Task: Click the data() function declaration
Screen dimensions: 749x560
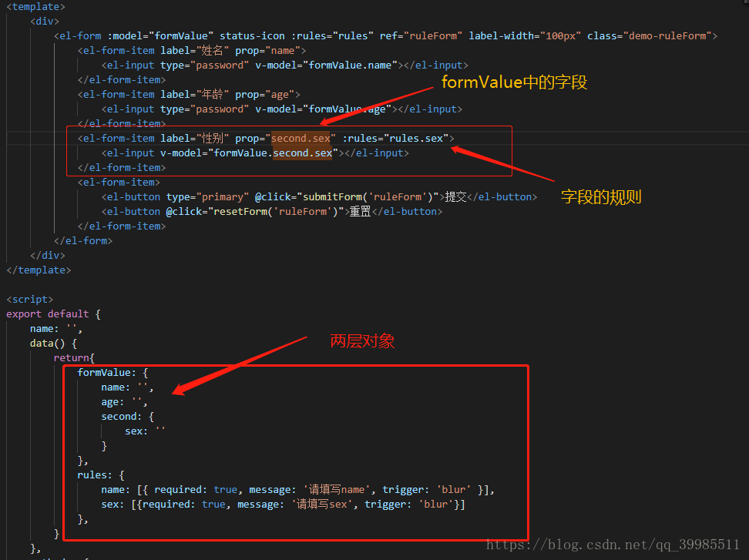Action: point(53,344)
